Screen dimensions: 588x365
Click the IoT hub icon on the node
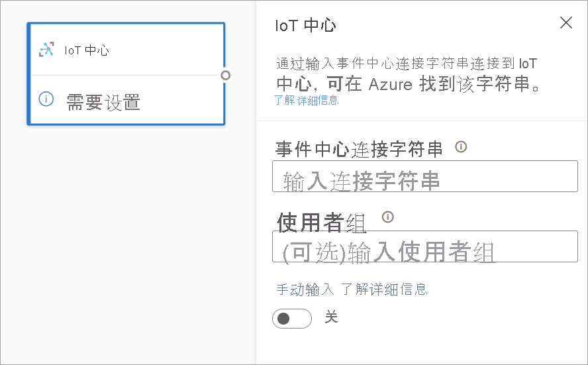(46, 50)
